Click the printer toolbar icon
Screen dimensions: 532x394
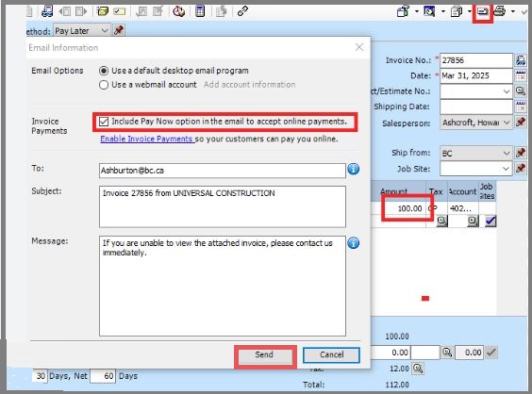(x=500, y=11)
